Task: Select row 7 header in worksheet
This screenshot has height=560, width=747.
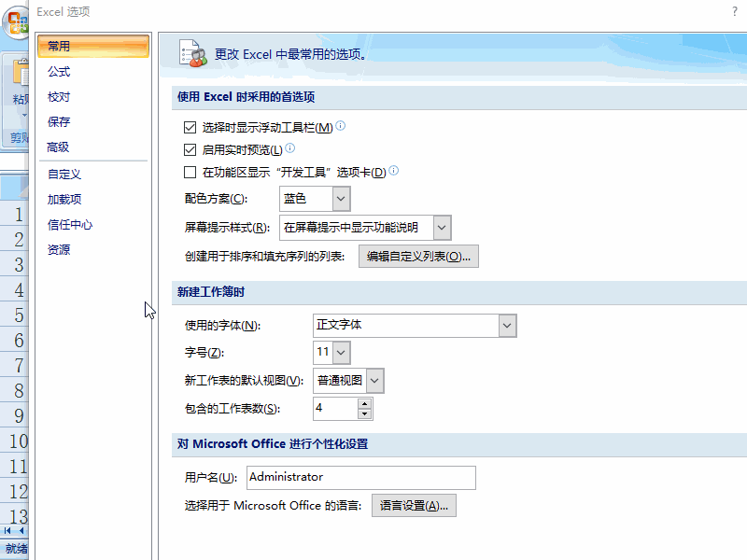Action: [15, 365]
